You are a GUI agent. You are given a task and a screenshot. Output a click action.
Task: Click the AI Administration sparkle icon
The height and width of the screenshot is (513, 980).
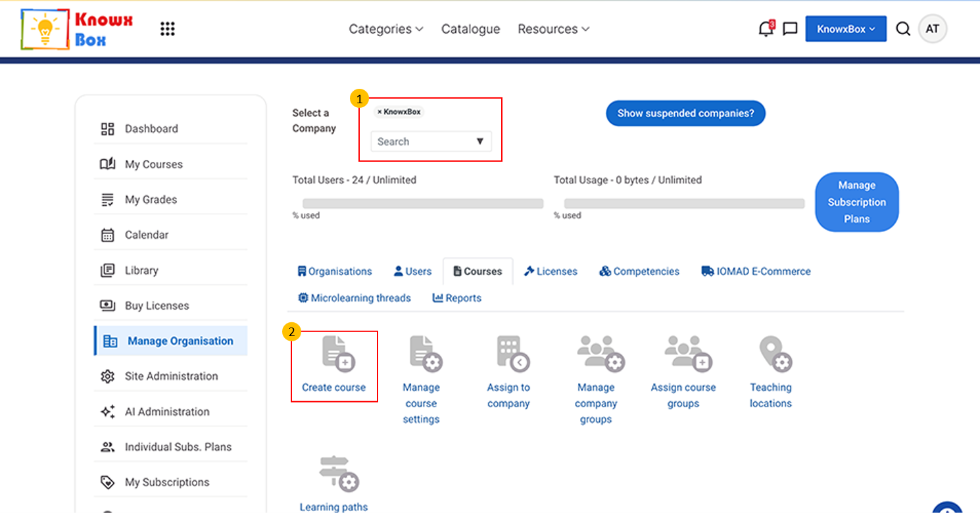[107, 412]
